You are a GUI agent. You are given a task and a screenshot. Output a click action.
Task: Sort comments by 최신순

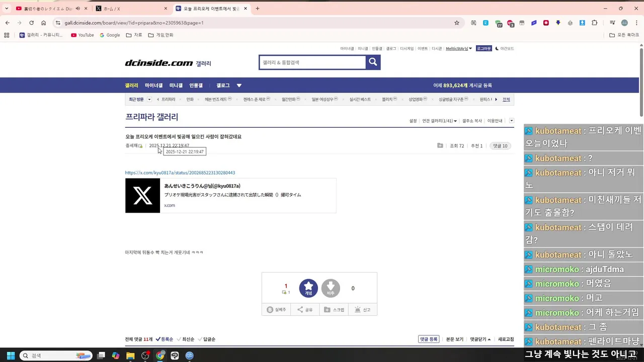[x=186, y=339]
